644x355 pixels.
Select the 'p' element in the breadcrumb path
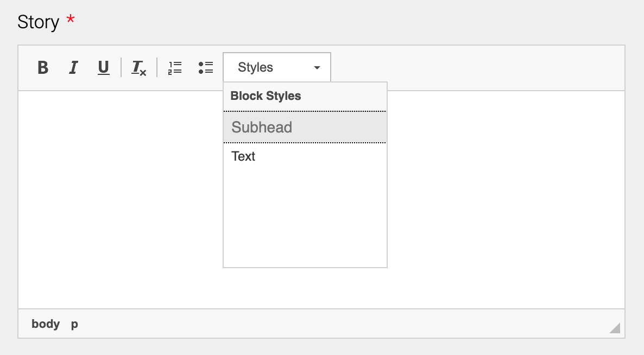point(74,324)
